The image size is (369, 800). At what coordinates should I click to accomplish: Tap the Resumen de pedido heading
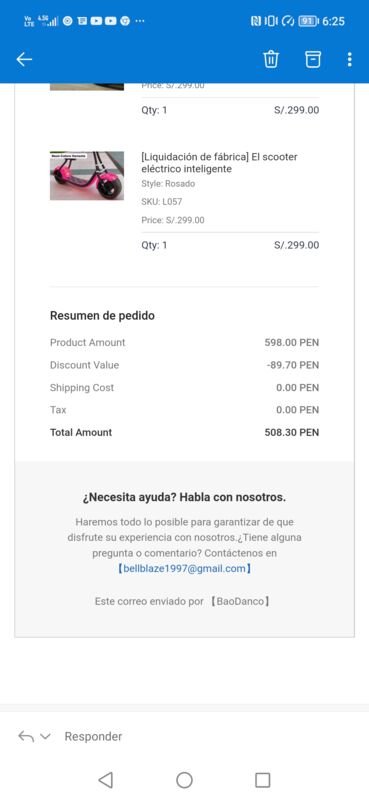click(x=102, y=315)
